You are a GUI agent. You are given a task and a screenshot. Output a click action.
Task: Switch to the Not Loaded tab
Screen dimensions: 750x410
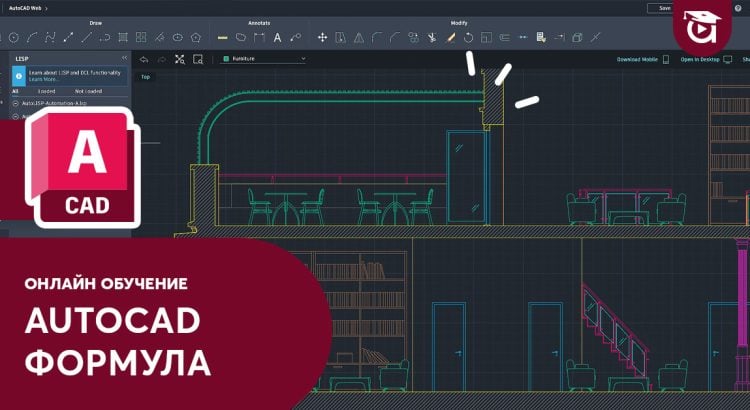89,91
